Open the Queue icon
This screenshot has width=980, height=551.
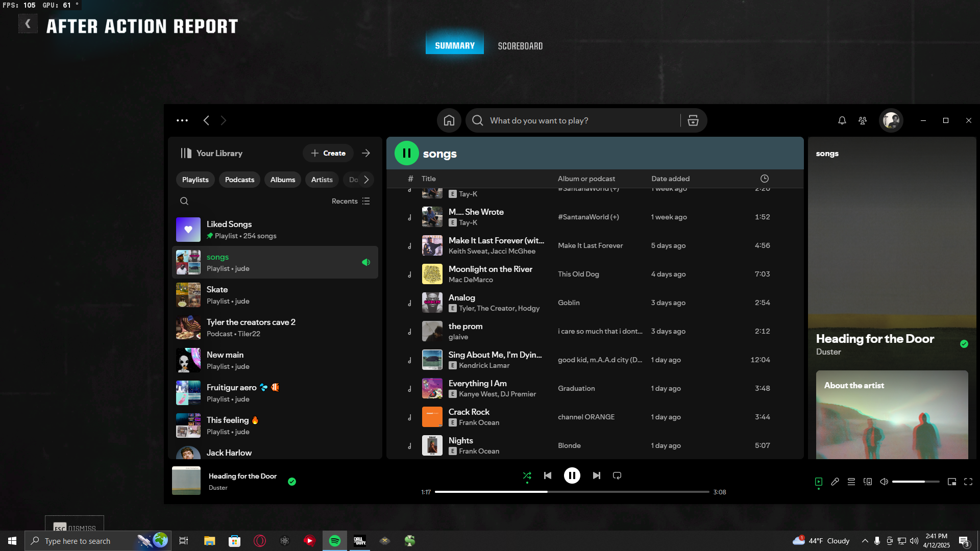(x=851, y=482)
